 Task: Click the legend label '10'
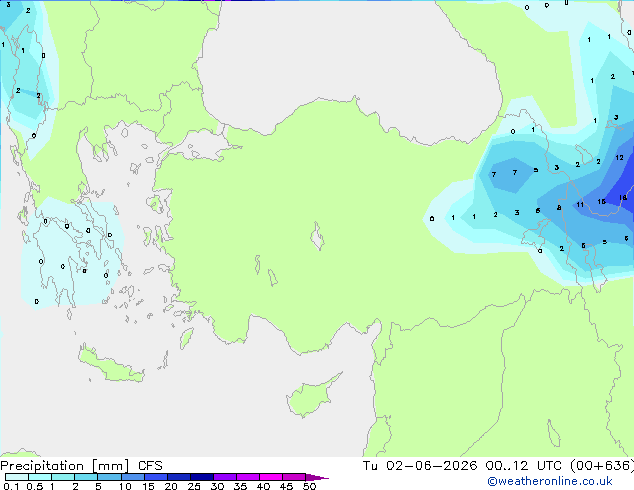[125, 486]
